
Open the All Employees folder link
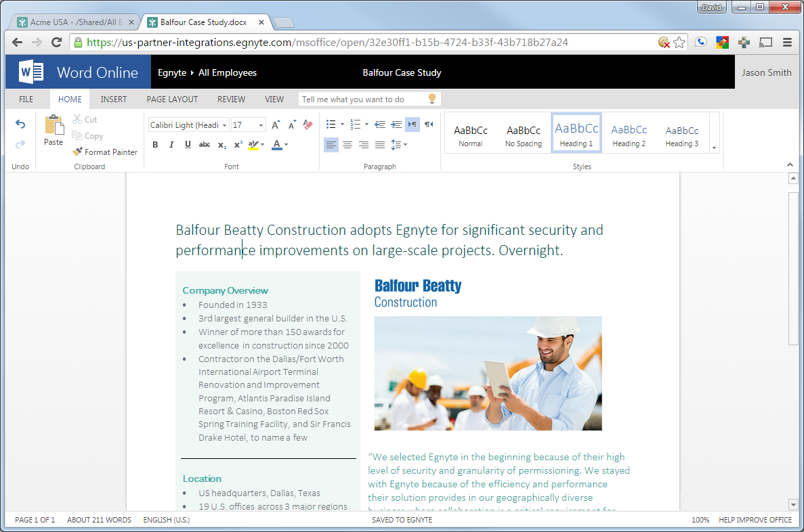tap(228, 73)
